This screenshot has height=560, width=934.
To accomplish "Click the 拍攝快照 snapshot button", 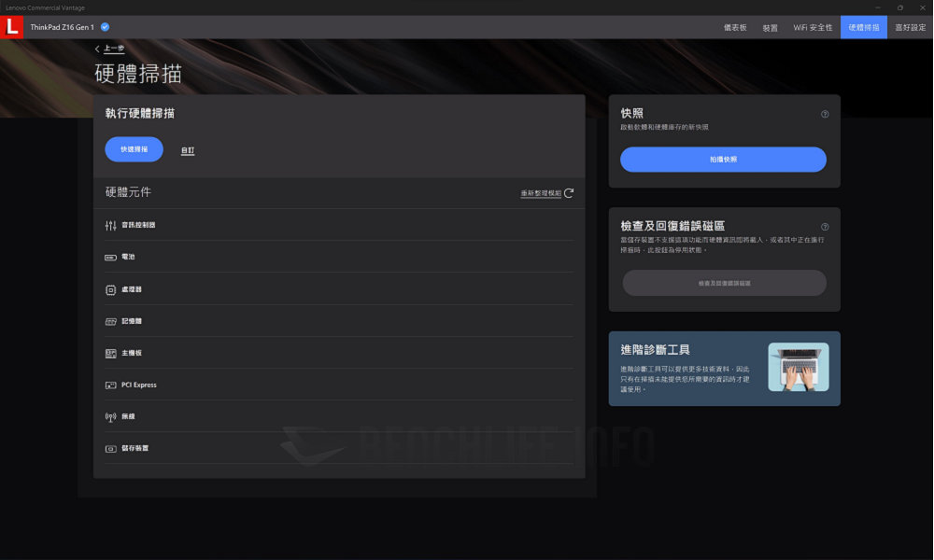I will [723, 160].
